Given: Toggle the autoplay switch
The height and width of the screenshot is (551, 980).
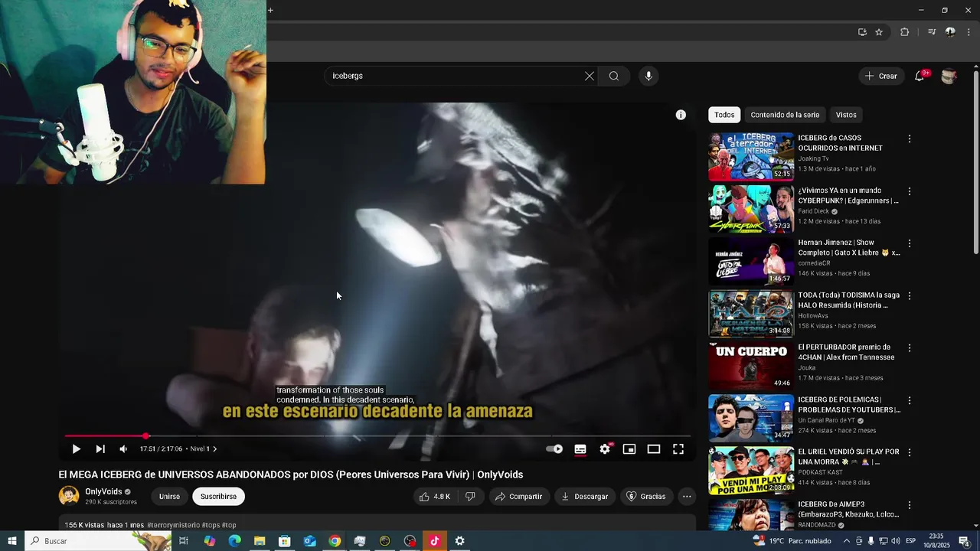Looking at the screenshot, I should (555, 449).
